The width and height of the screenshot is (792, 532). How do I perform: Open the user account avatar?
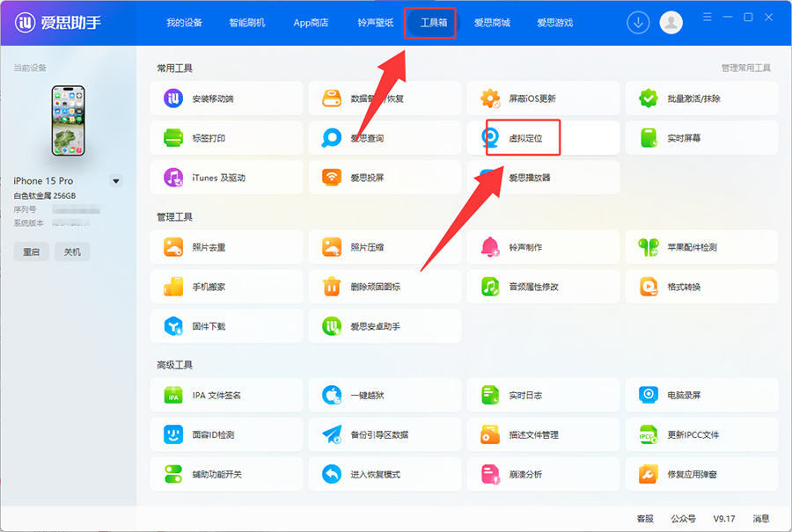(671, 23)
